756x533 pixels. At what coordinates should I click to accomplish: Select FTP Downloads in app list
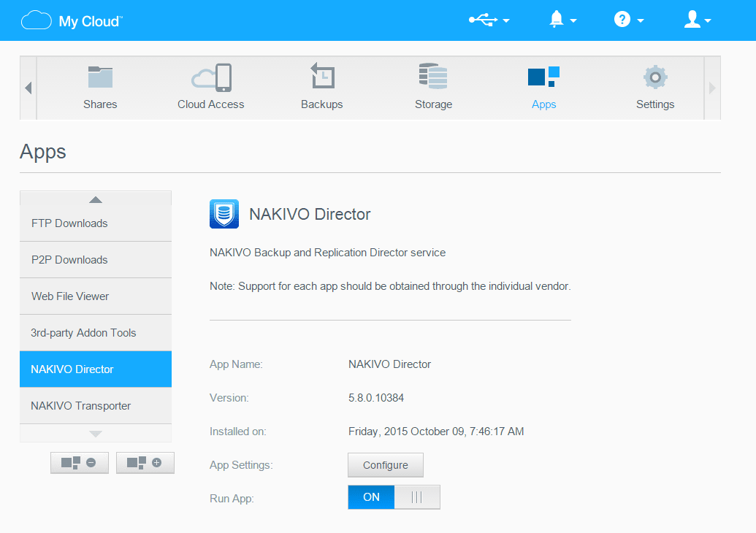(96, 223)
